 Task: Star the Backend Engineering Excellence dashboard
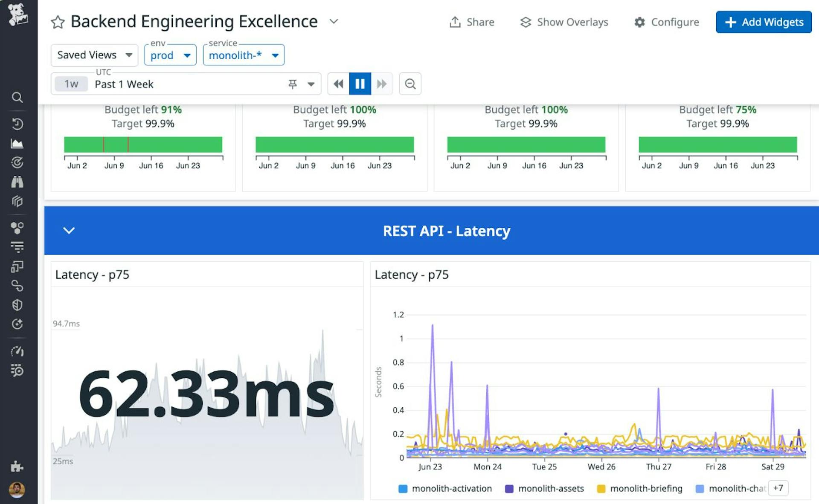[57, 22]
